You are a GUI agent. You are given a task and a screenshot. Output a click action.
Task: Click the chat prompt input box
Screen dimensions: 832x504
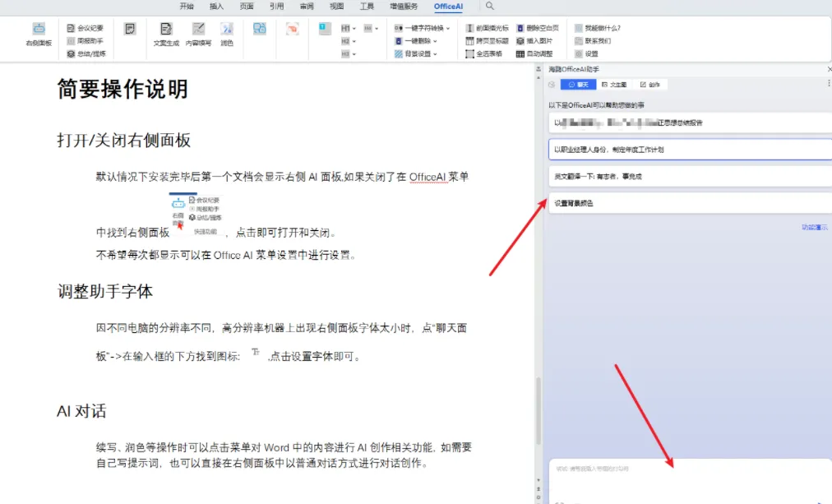click(x=690, y=480)
